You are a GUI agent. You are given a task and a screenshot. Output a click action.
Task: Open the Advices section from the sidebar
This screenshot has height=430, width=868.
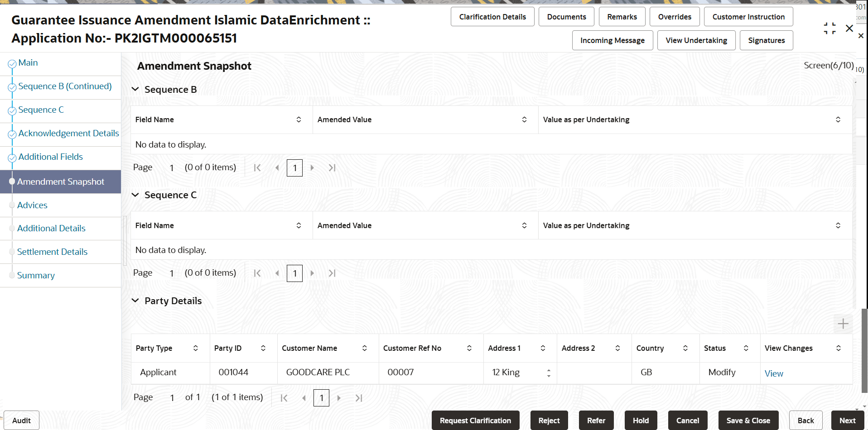pyautogui.click(x=32, y=205)
